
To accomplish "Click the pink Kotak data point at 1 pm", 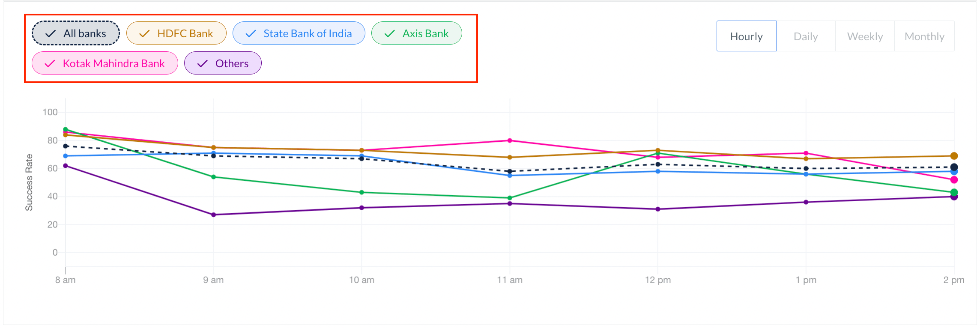I will 806,153.
